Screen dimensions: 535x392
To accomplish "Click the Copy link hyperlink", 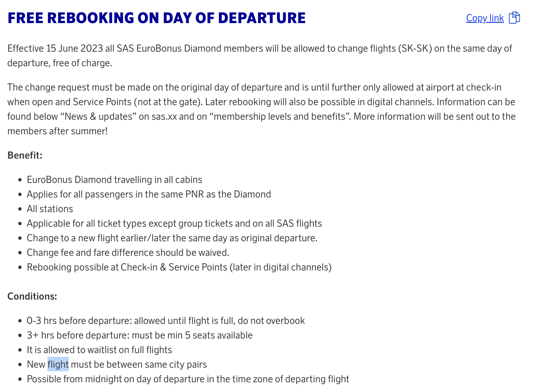I will (x=485, y=18).
